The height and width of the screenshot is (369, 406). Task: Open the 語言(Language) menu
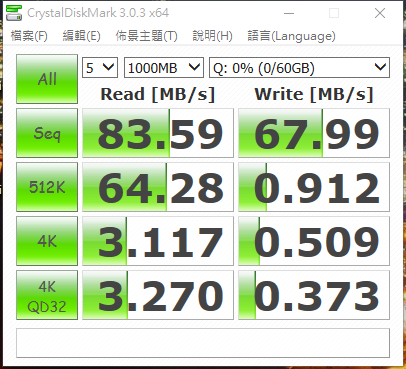(291, 36)
